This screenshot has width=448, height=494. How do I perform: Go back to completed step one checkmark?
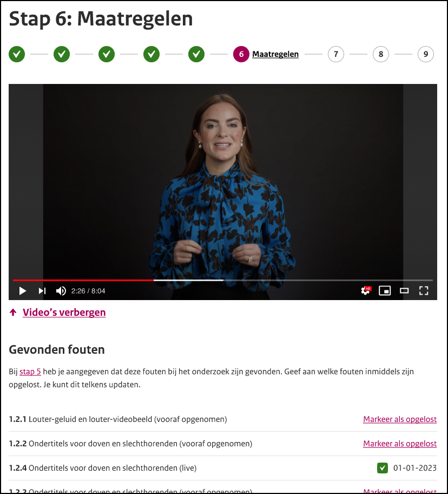click(x=17, y=54)
